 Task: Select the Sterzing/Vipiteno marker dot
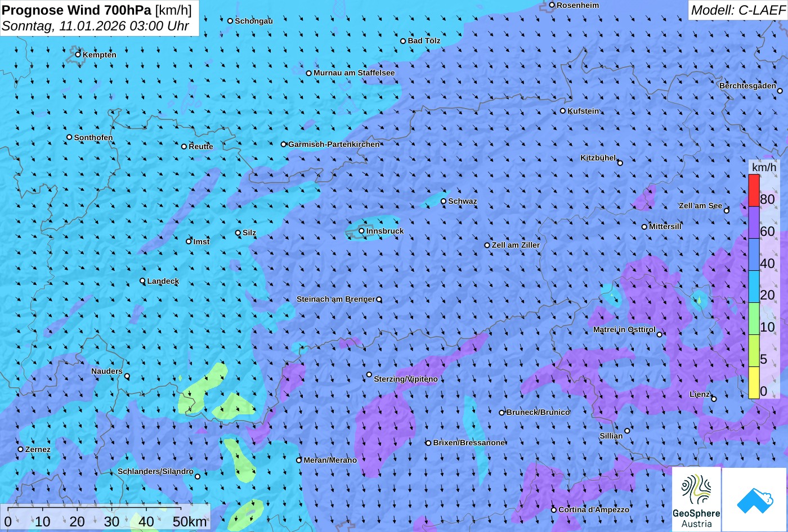tap(369, 374)
